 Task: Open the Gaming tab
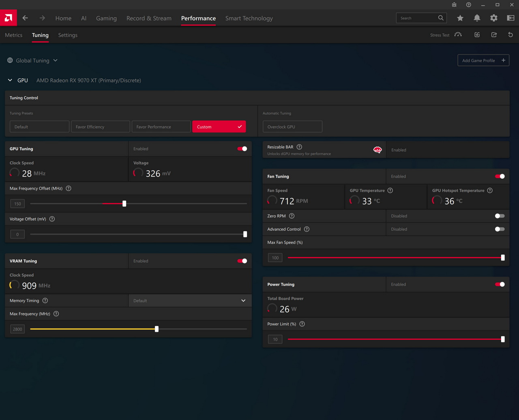coord(106,18)
